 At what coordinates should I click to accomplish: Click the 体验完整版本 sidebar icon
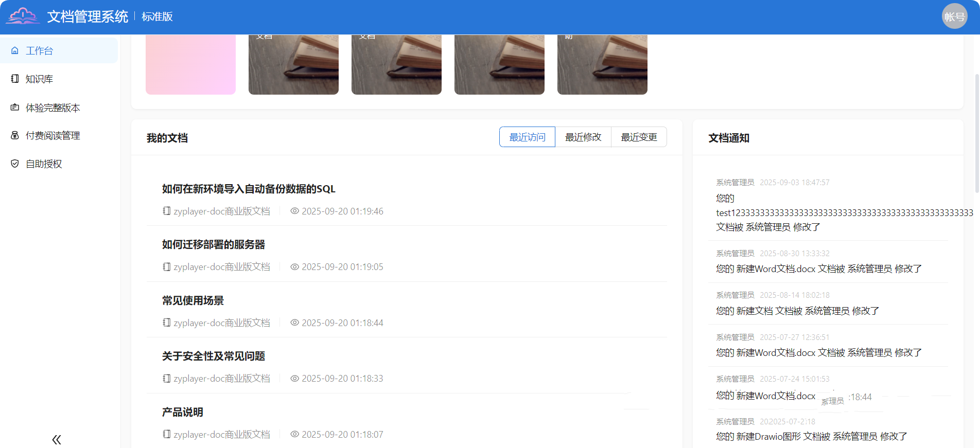(15, 107)
